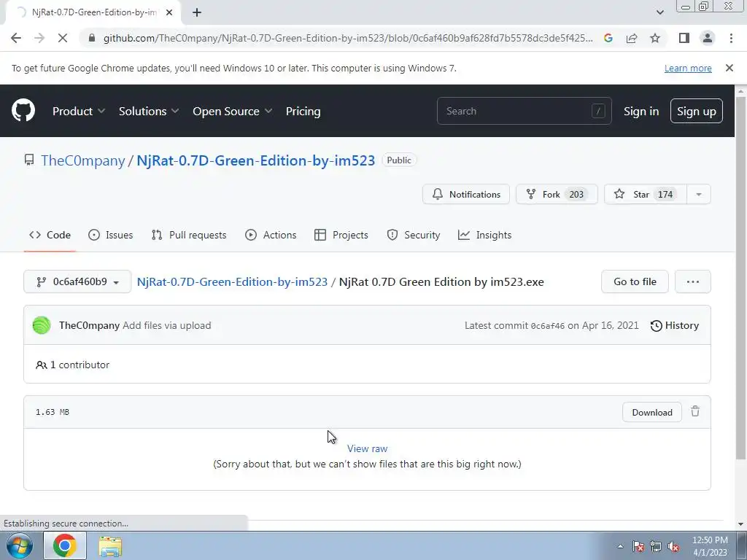Click the GitHub Octocat logo
Screen dimensions: 747x560
pos(23,111)
